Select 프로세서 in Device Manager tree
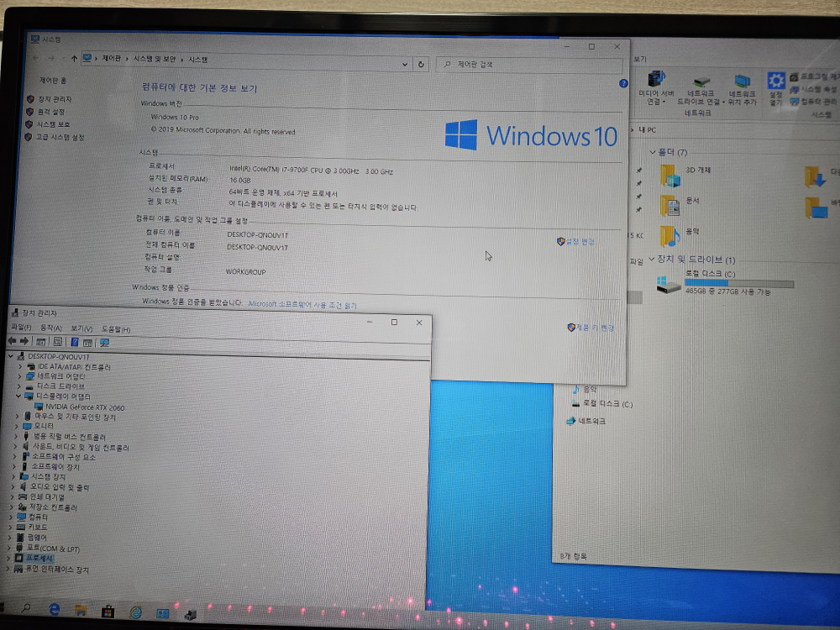 point(39,559)
